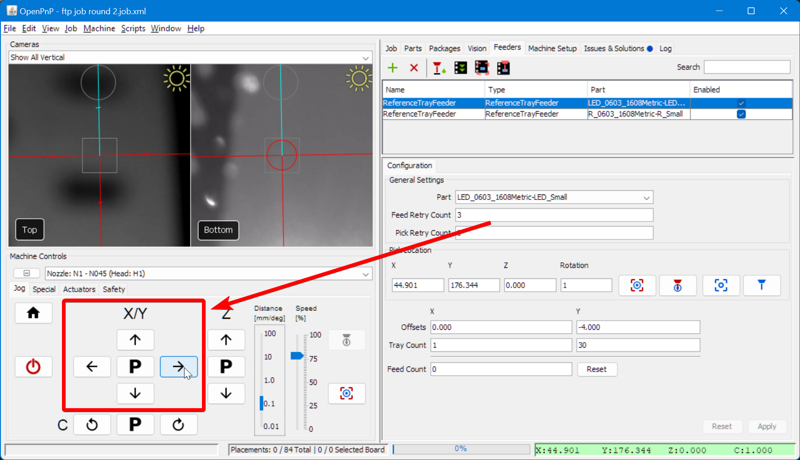Screen dimensions: 800x460
Task: Uncheck Enabled for LED_0603 feeder row
Action: point(740,103)
